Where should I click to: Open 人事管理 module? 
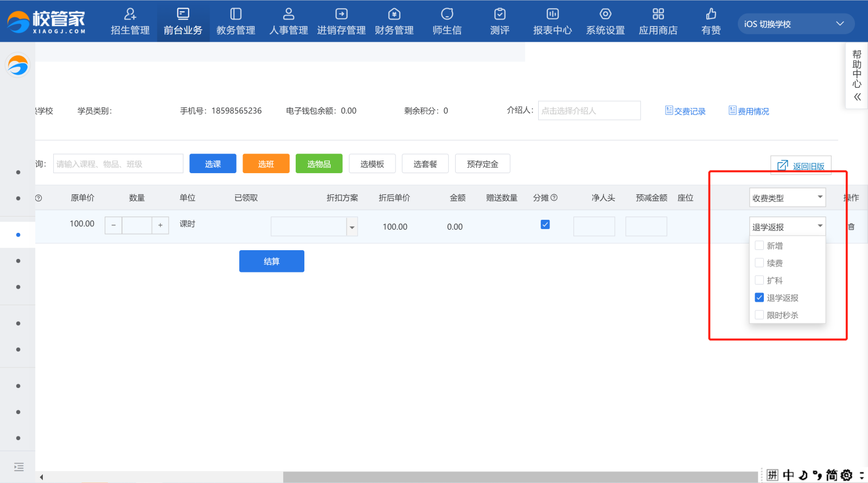point(289,22)
